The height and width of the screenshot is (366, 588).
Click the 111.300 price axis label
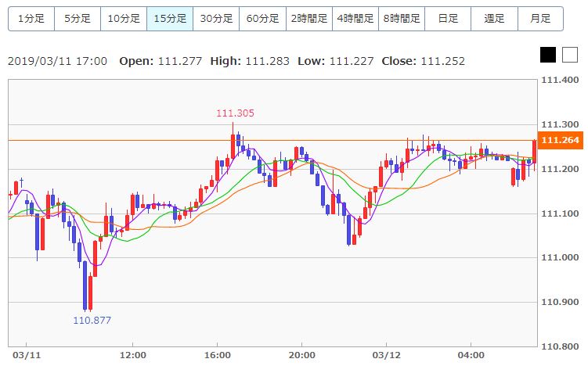pos(560,124)
